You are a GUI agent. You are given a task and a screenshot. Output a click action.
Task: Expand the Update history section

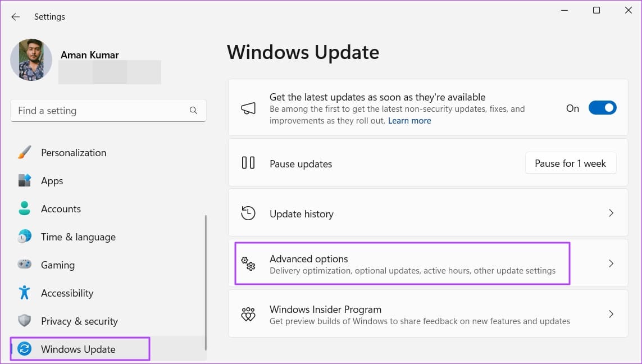coord(611,213)
